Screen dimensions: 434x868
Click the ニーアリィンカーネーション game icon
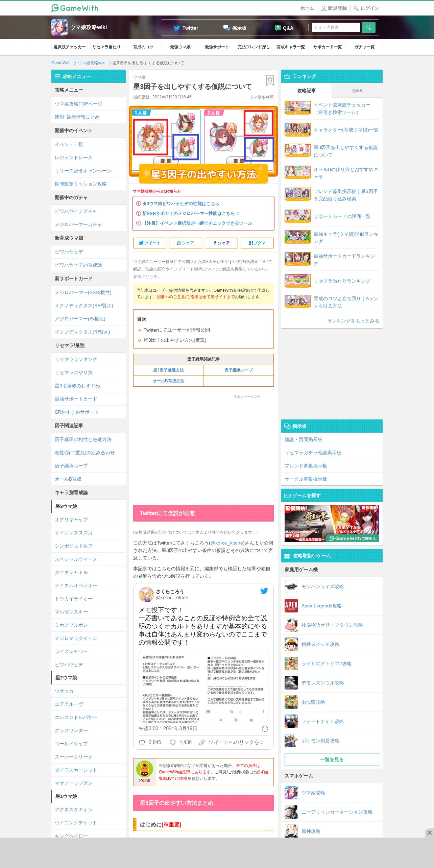coord(291,812)
